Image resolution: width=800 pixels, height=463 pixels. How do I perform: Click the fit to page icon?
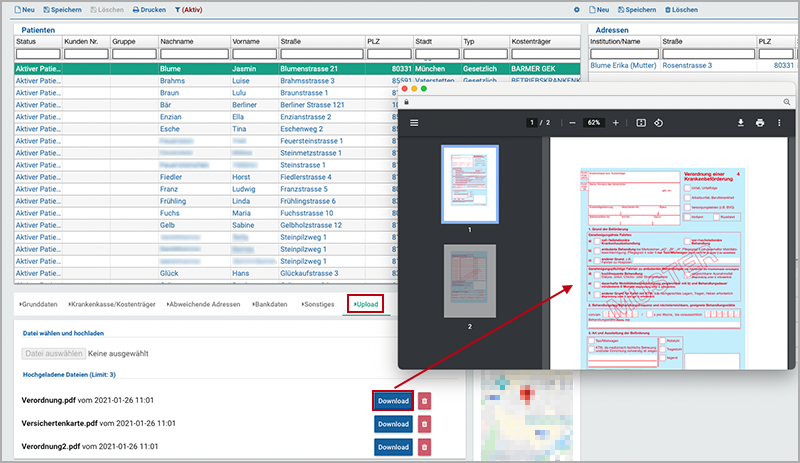(x=641, y=122)
